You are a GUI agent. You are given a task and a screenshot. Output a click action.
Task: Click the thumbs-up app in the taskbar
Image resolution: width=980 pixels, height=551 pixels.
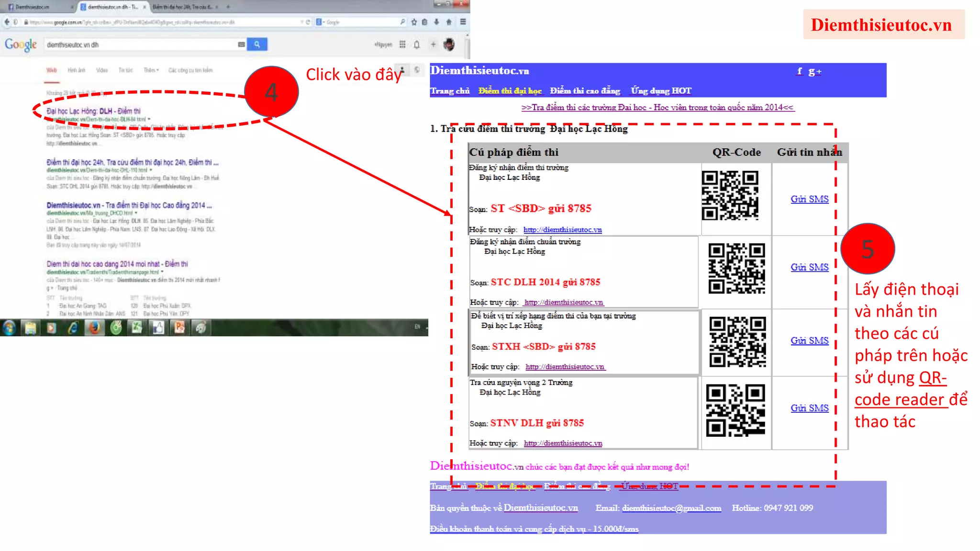tap(158, 328)
